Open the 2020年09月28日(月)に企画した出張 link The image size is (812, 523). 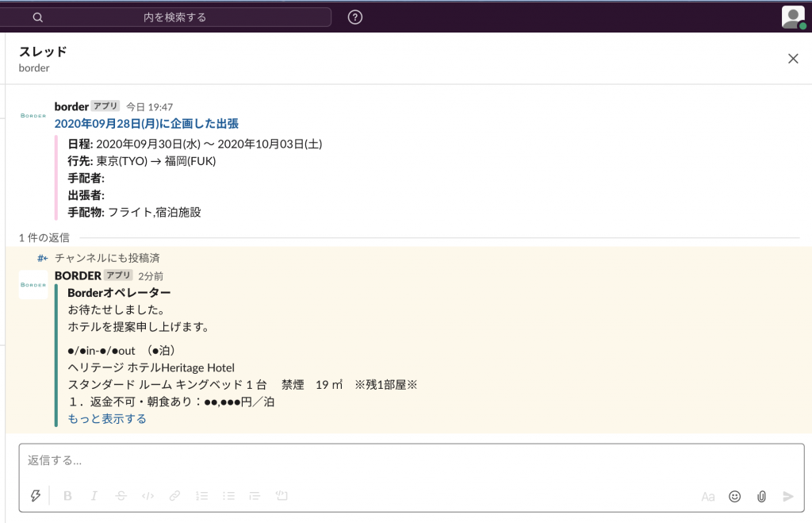[146, 124]
